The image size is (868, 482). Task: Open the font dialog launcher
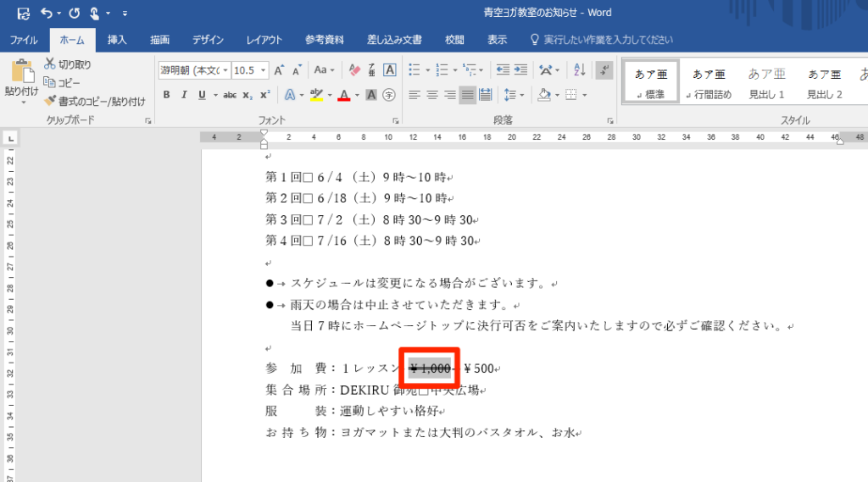tap(396, 120)
